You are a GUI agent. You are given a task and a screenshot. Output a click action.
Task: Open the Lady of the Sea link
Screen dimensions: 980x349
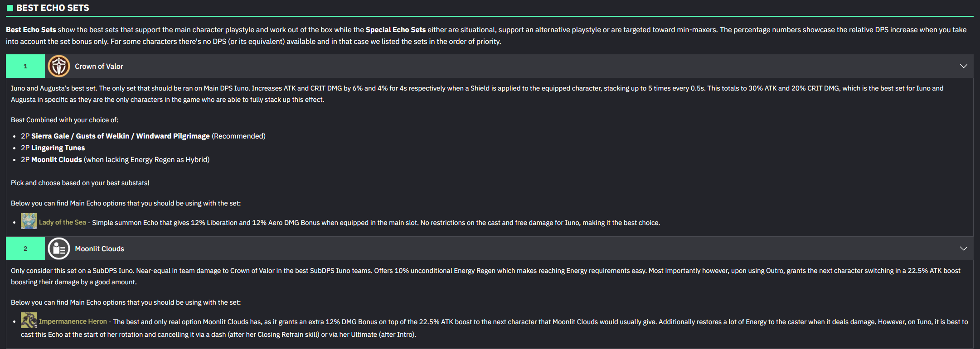63,222
